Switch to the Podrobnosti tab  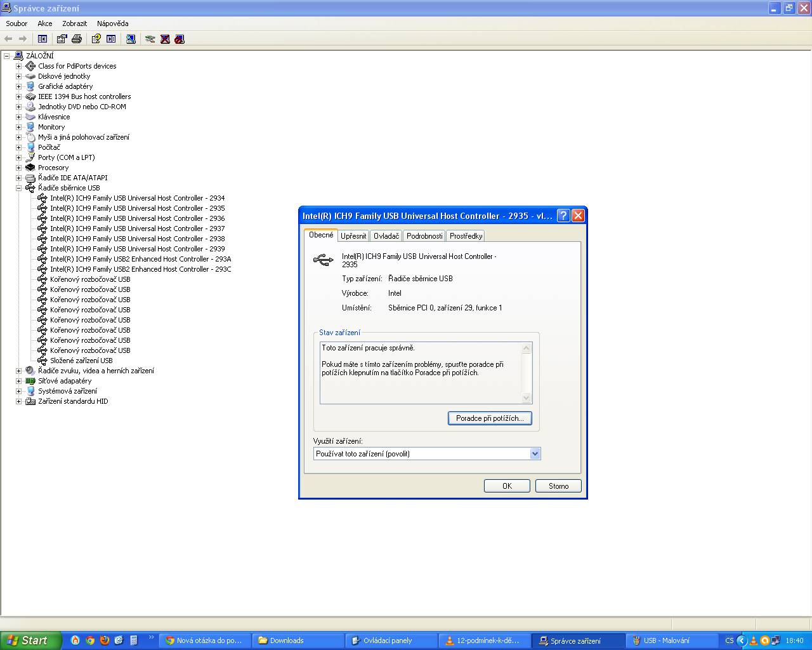pos(424,236)
